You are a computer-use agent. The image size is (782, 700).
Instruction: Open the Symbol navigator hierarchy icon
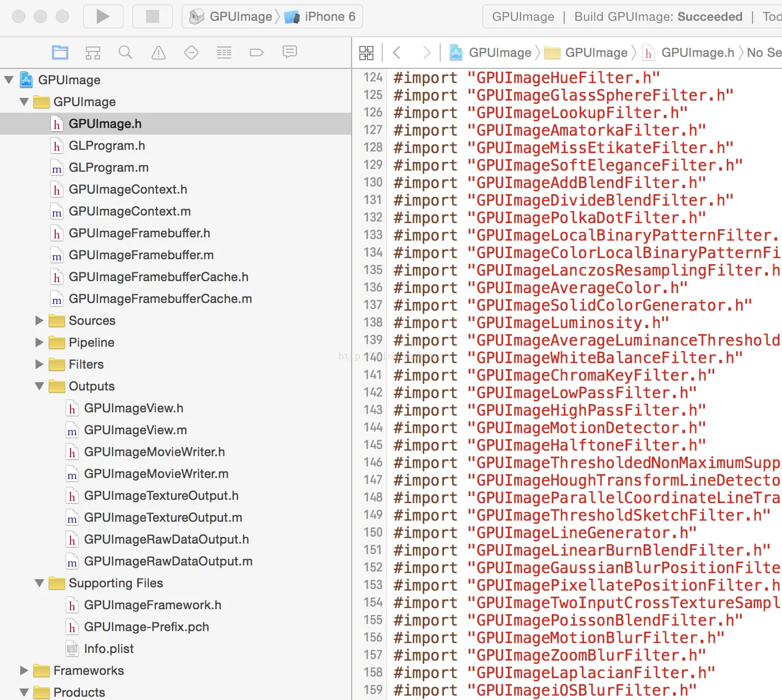(x=93, y=52)
